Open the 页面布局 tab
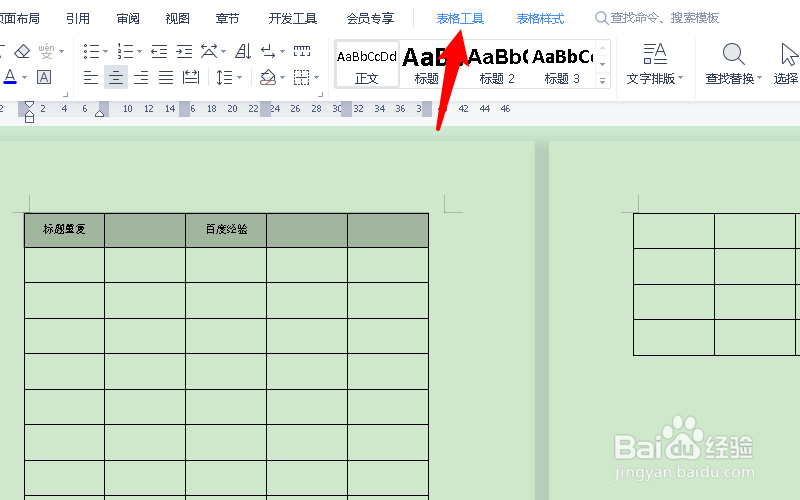 coord(19,19)
